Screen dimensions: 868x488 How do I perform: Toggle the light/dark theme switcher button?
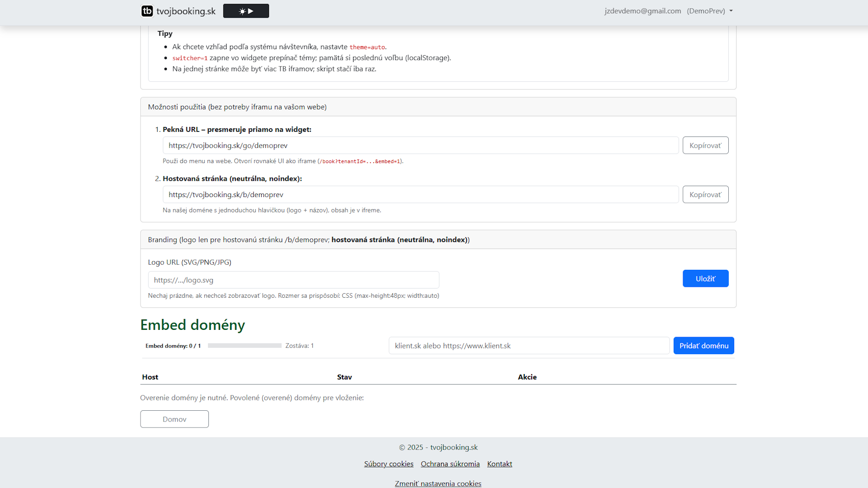tap(246, 11)
